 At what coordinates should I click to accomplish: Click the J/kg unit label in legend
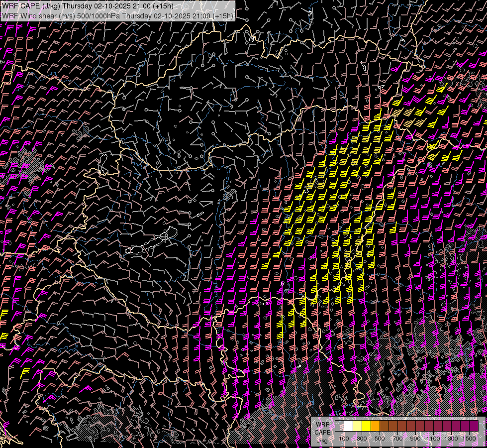point(322,440)
